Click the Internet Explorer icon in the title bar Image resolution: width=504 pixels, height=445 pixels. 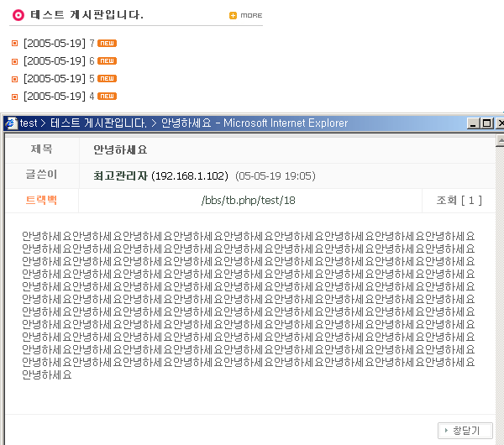pyautogui.click(x=11, y=123)
